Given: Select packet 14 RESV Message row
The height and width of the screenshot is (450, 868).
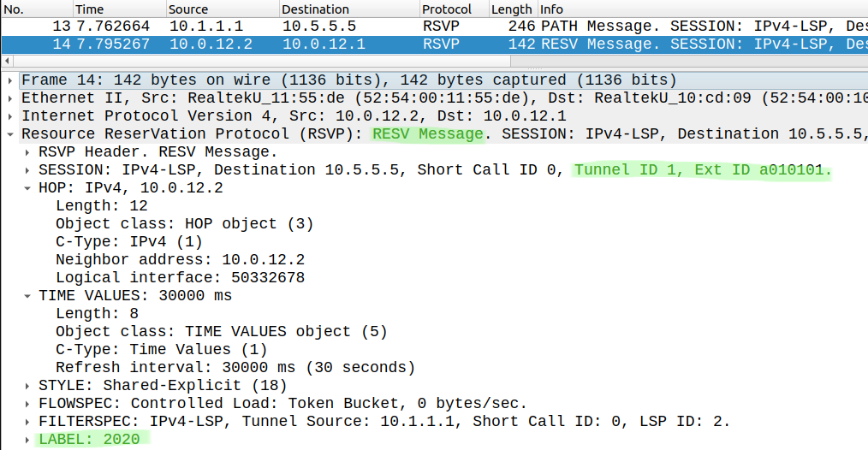Looking at the screenshot, I should pyautogui.click(x=434, y=44).
